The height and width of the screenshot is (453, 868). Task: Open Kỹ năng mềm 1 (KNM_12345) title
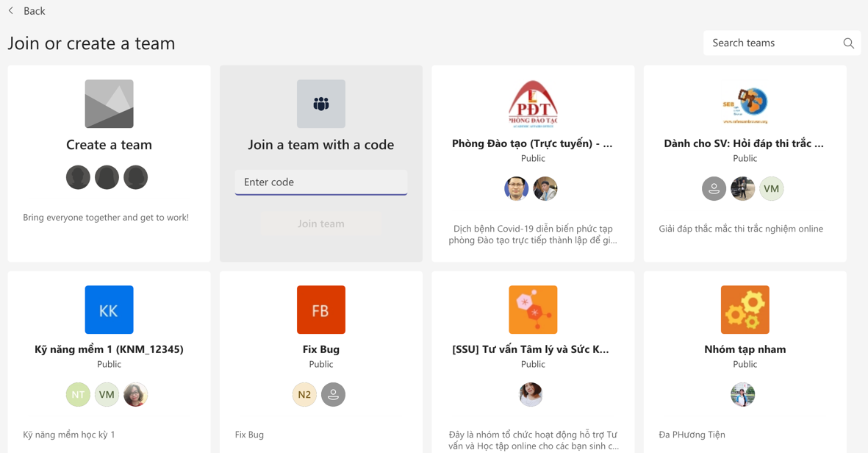(109, 349)
